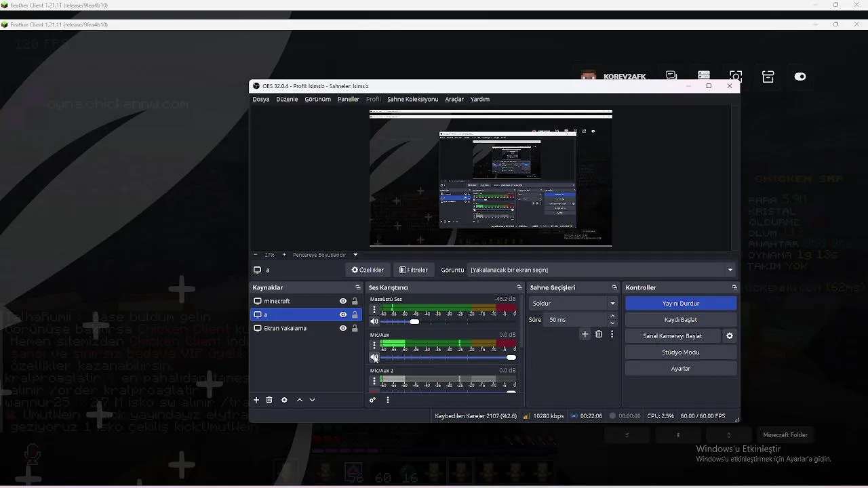Move selected source up with up arrow
The height and width of the screenshot is (488, 868).
pyautogui.click(x=300, y=400)
